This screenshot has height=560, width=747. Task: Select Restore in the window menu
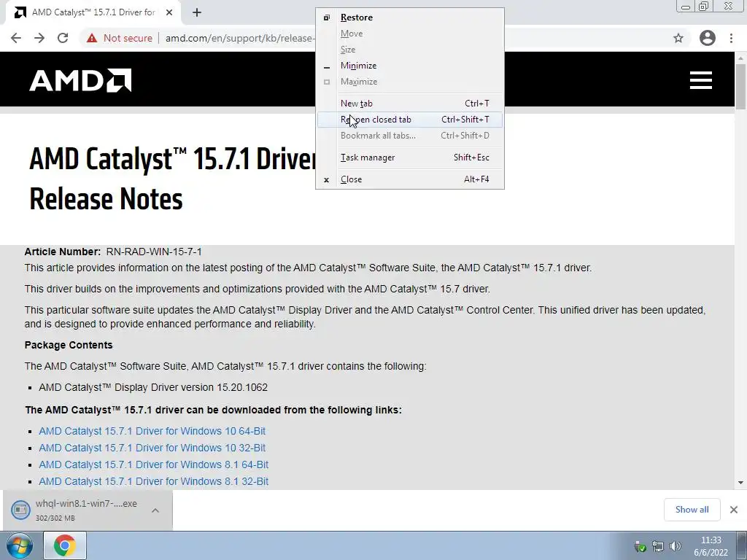tap(410, 17)
